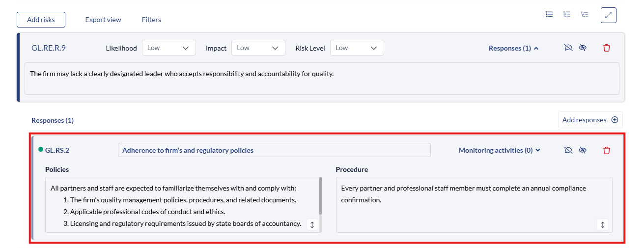Expand the Policies text box resize icon

(312, 224)
